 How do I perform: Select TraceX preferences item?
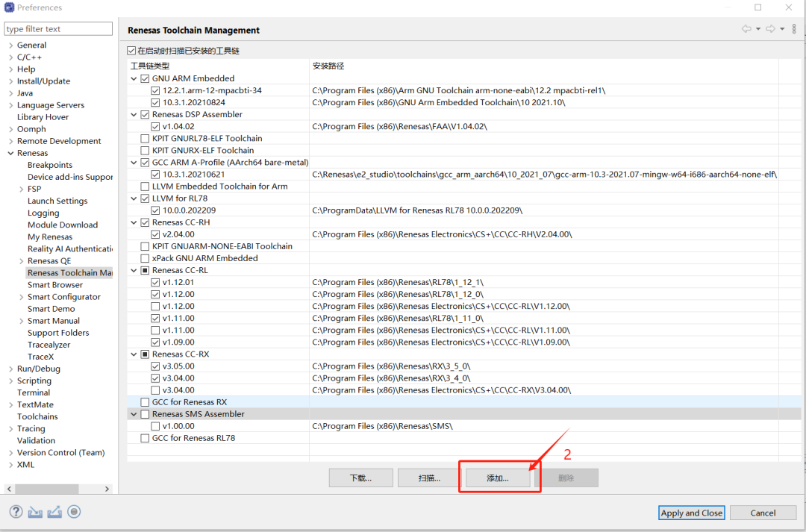[x=40, y=357]
